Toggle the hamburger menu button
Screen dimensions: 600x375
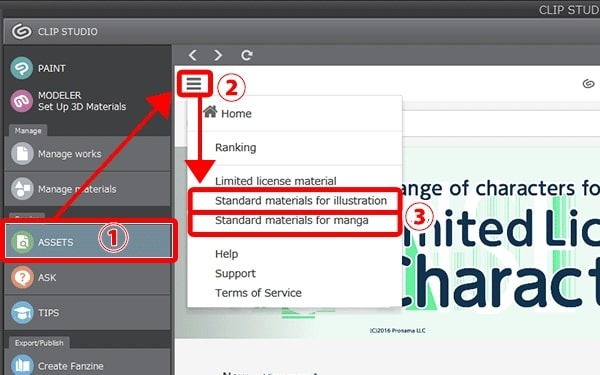[x=194, y=83]
